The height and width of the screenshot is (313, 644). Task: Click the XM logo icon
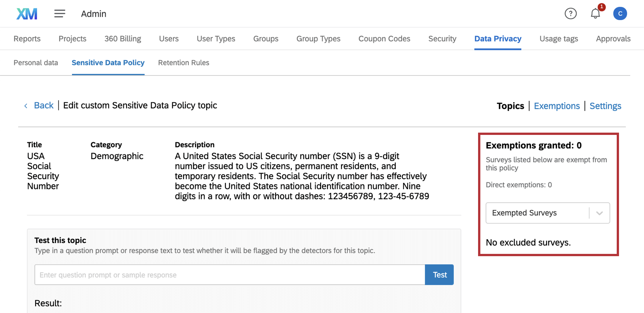pyautogui.click(x=27, y=14)
